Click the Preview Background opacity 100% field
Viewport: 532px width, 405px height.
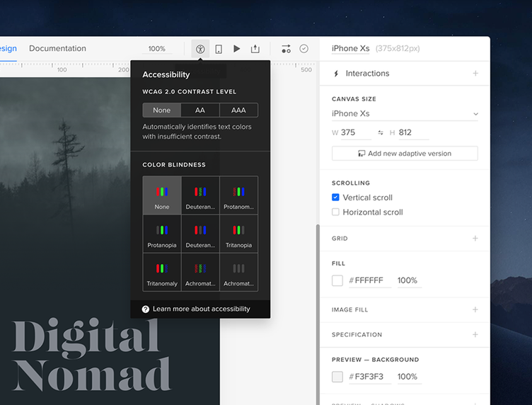[x=409, y=377]
